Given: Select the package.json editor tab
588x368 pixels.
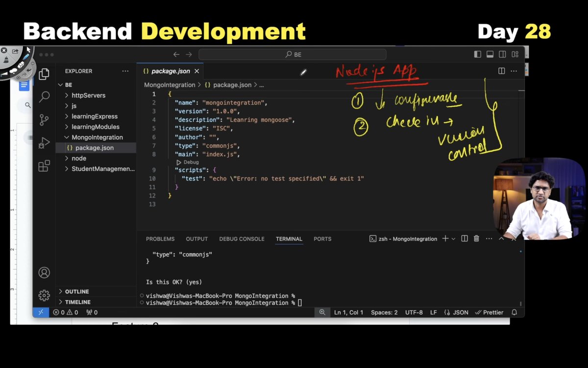Looking at the screenshot, I should [170, 71].
